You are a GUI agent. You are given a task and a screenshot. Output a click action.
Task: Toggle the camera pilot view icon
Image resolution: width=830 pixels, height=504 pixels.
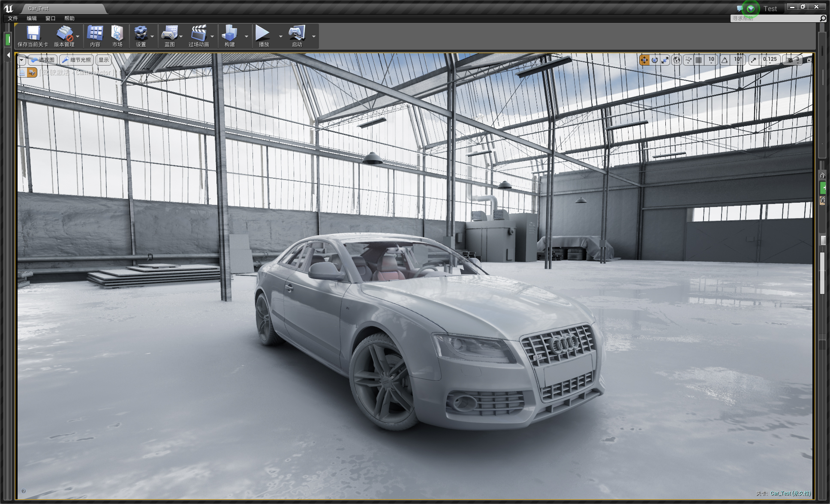tap(32, 73)
